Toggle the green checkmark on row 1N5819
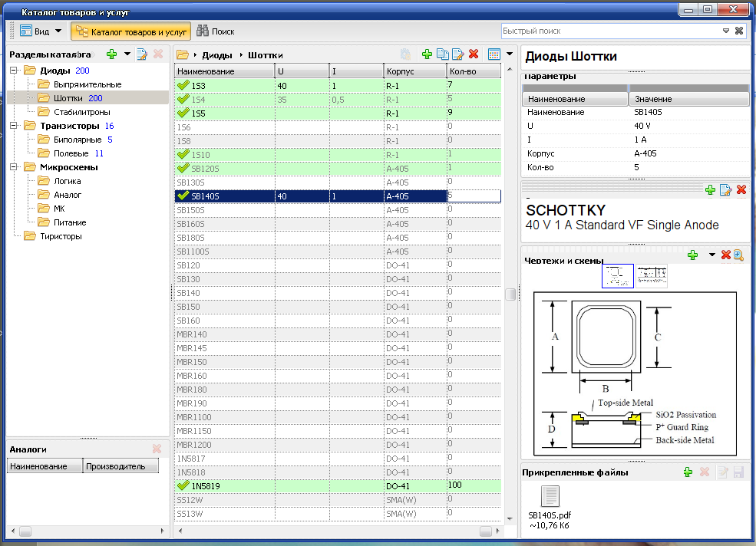The height and width of the screenshot is (546, 756). tap(183, 485)
